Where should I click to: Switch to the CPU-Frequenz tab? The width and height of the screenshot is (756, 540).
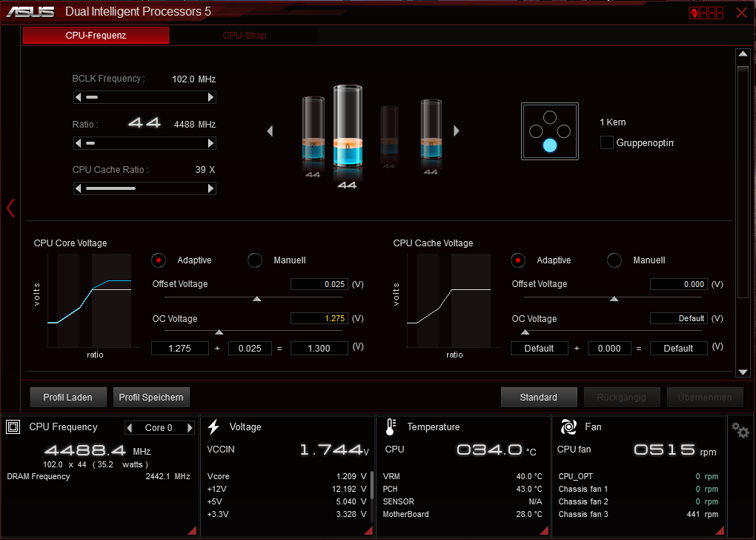[96, 35]
